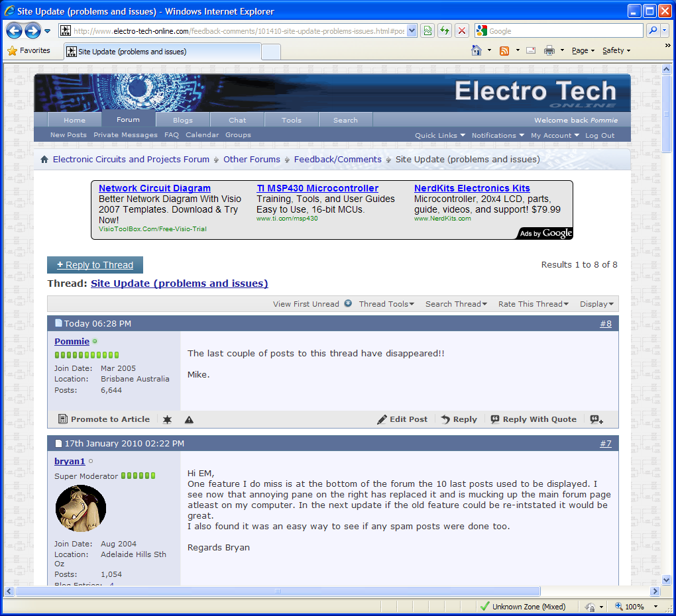Expand the Page menu
This screenshot has height=616, width=676.
coord(583,50)
